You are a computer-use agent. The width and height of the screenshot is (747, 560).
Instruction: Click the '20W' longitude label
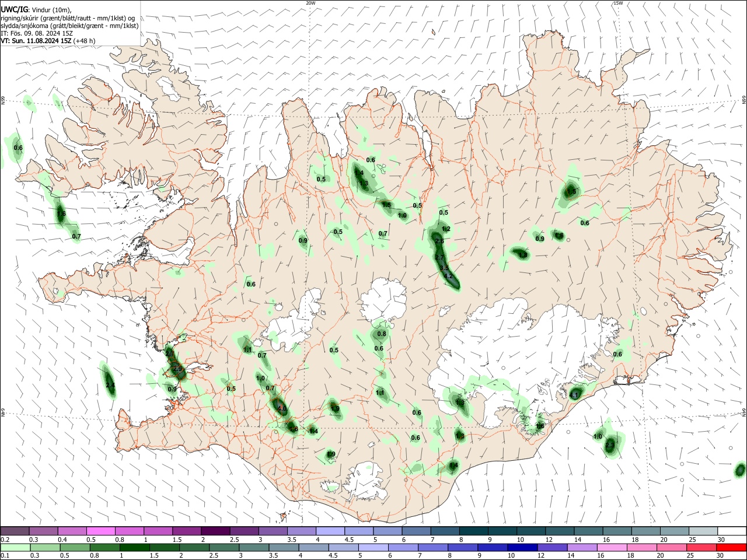tap(310, 3)
